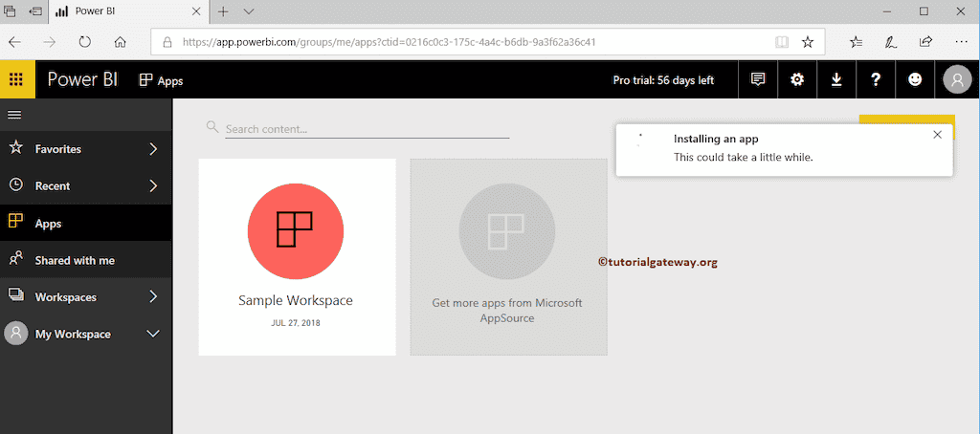Collapse the navigation pane with hamburger icon
The height and width of the screenshot is (434, 980).
tap(13, 115)
